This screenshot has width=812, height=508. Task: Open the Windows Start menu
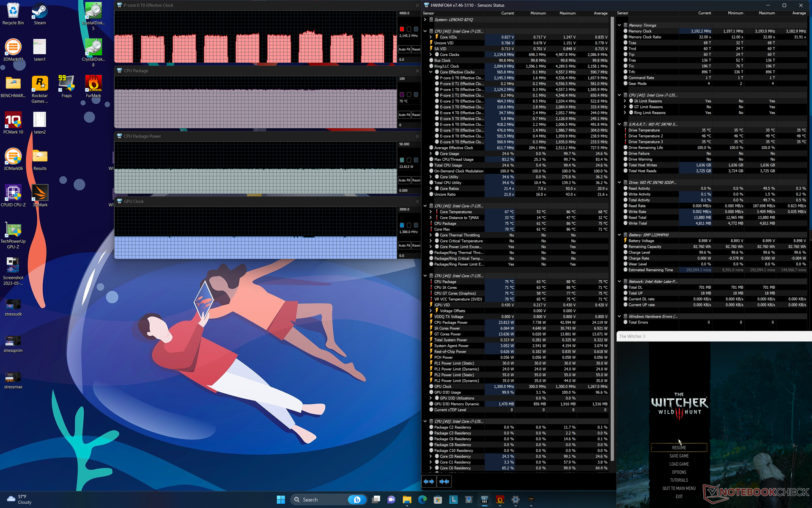click(x=281, y=500)
